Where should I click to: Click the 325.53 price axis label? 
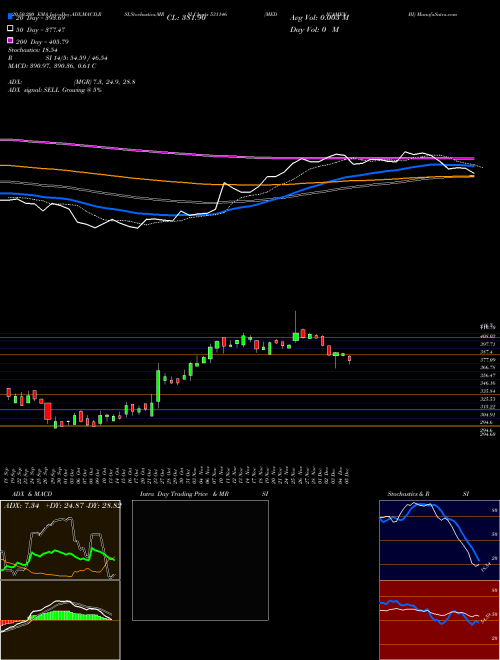pyautogui.click(x=487, y=399)
